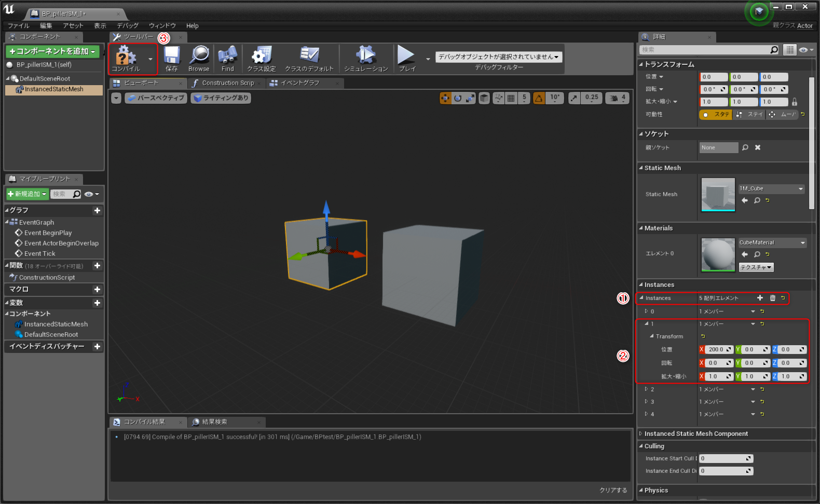Screen dimensions: 820x504
Task: Set mobility to ステイショナリー (Stationary)
Action: [x=749, y=115]
